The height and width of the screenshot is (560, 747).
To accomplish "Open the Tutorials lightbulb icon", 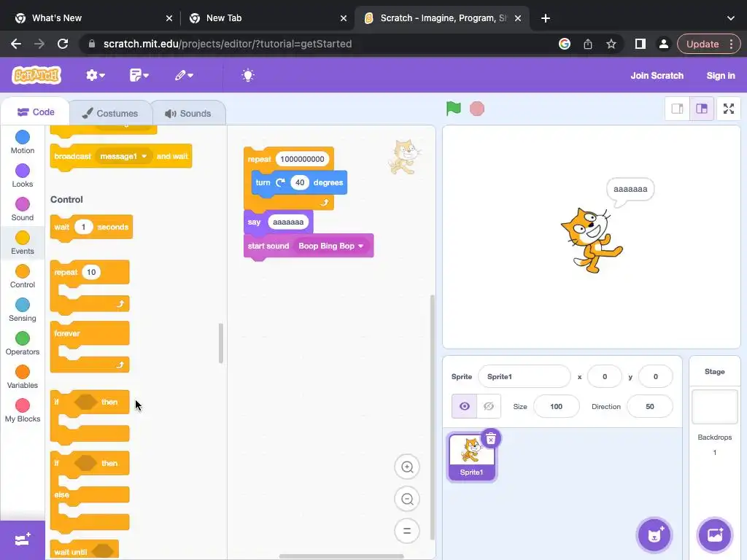I will tap(248, 75).
